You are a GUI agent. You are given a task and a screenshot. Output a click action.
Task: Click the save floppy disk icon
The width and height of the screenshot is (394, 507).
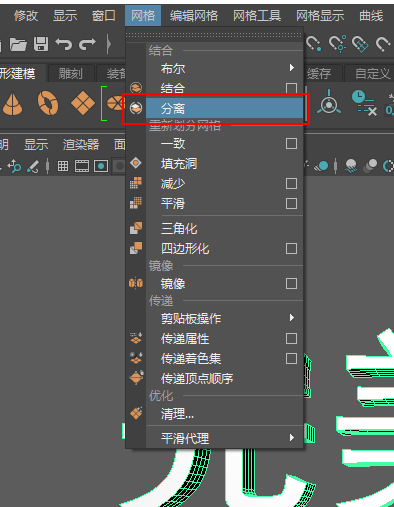point(41,44)
